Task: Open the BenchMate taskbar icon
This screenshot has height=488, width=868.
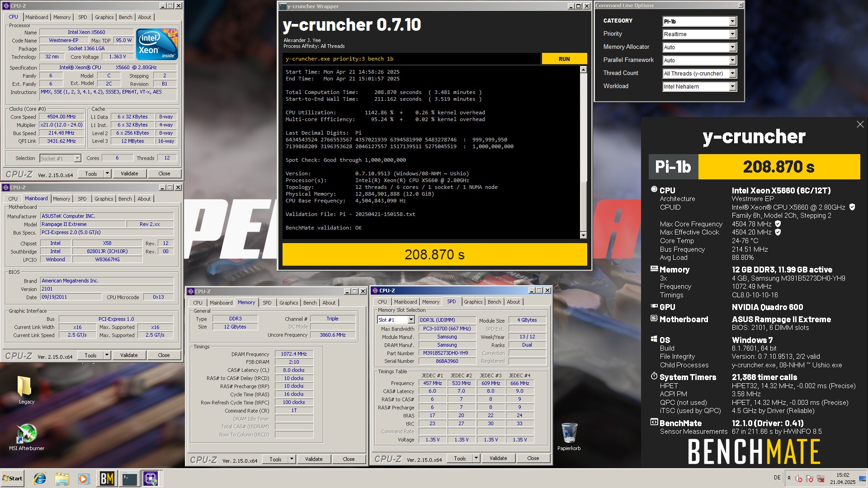Action: point(107,478)
